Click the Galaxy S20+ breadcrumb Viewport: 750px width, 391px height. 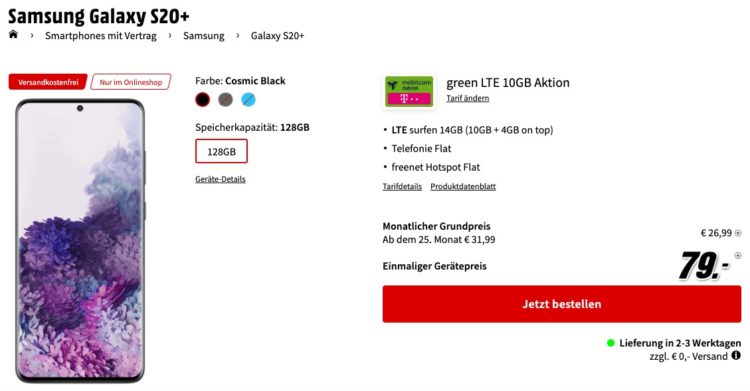pyautogui.click(x=277, y=36)
